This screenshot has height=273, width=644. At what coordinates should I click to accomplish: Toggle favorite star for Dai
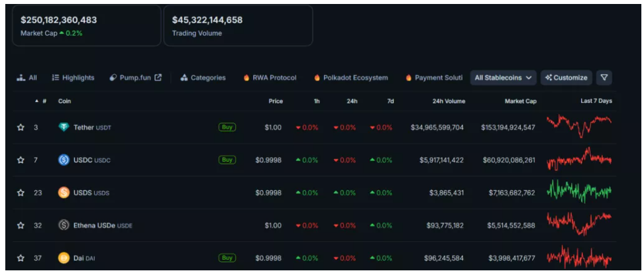tap(21, 258)
